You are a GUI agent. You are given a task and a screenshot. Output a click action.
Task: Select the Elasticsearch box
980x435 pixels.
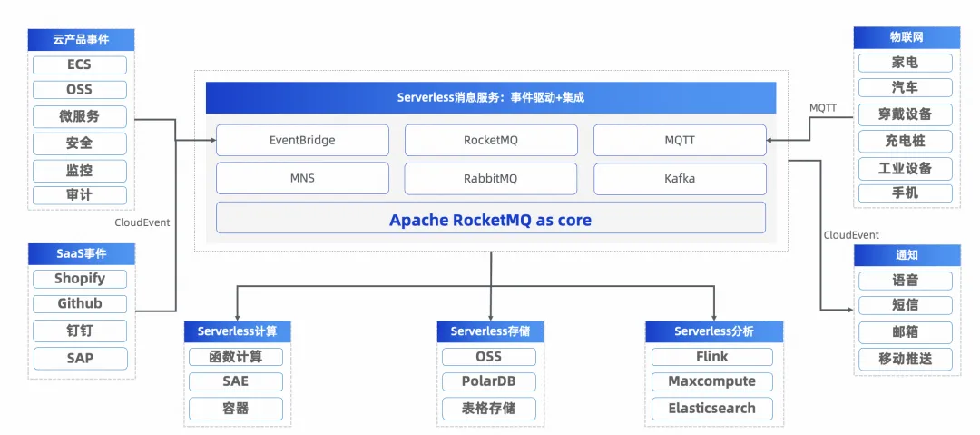[712, 408]
